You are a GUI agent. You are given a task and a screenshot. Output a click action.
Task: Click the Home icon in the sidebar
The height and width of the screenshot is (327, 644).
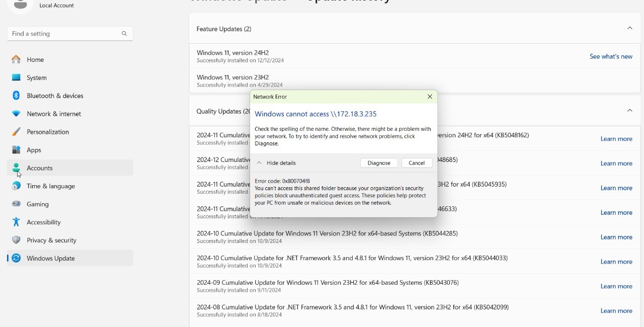click(16, 59)
